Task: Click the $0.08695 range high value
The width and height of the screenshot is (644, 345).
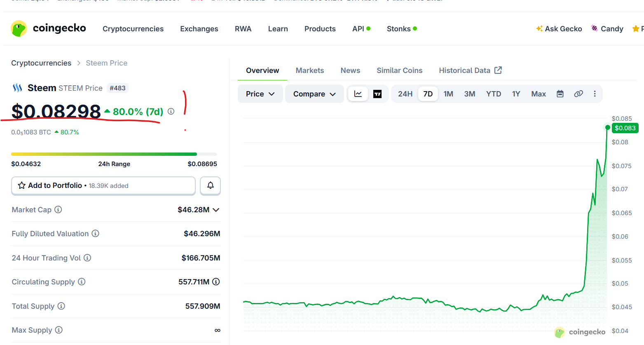Action: 202,164
